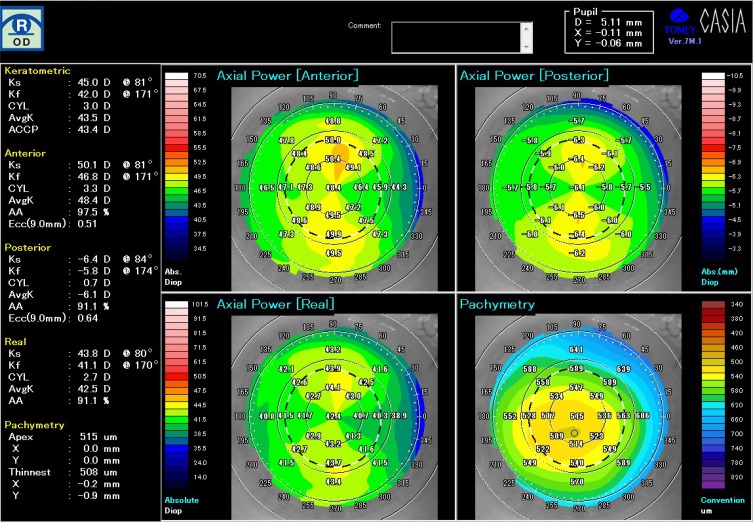Click the Axial Power [Anterior] map title
Image resolution: width=753 pixels, height=522 pixels.
click(x=287, y=75)
